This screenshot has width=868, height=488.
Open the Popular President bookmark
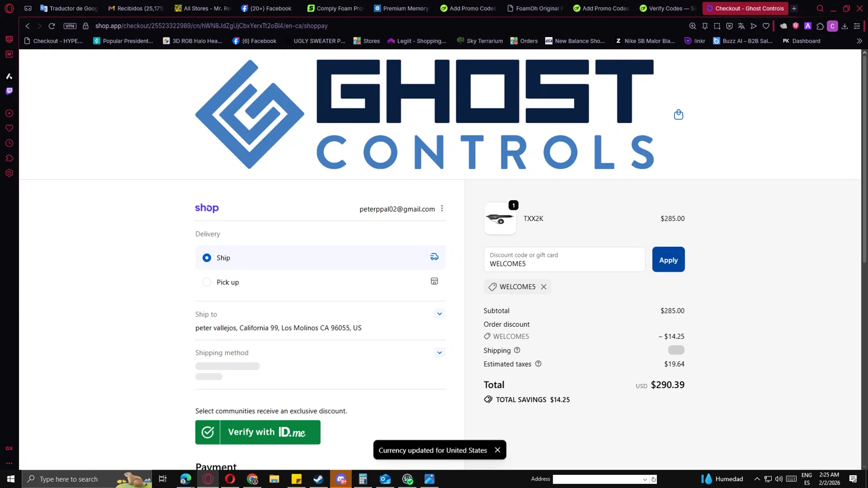point(123,41)
